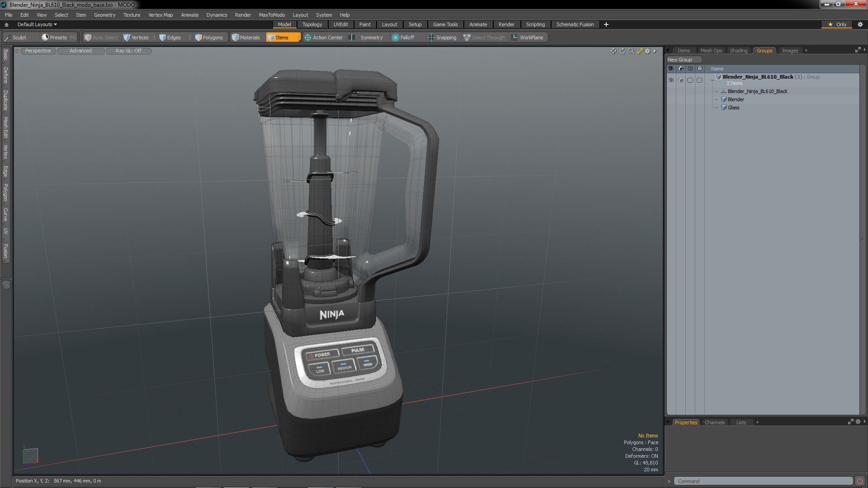868x488 pixels.
Task: Click the New Group button
Action: [684, 60]
